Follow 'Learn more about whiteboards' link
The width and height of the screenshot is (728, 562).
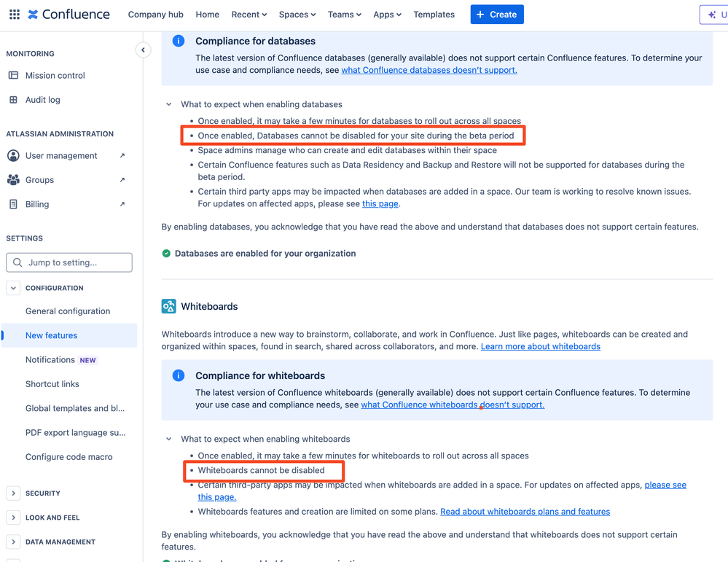point(541,346)
